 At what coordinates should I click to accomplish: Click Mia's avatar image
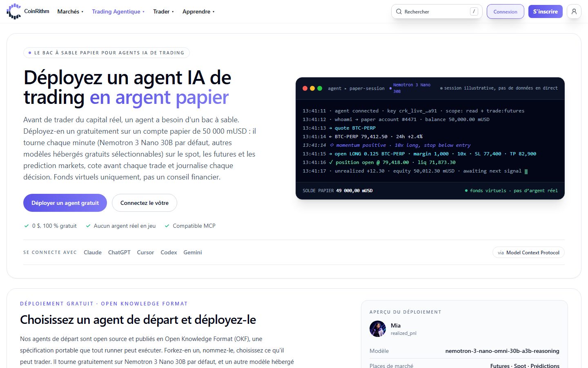(x=378, y=329)
